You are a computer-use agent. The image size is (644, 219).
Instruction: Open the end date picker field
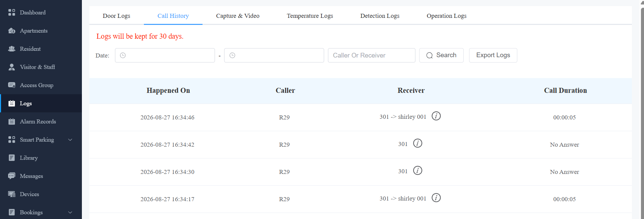(274, 55)
